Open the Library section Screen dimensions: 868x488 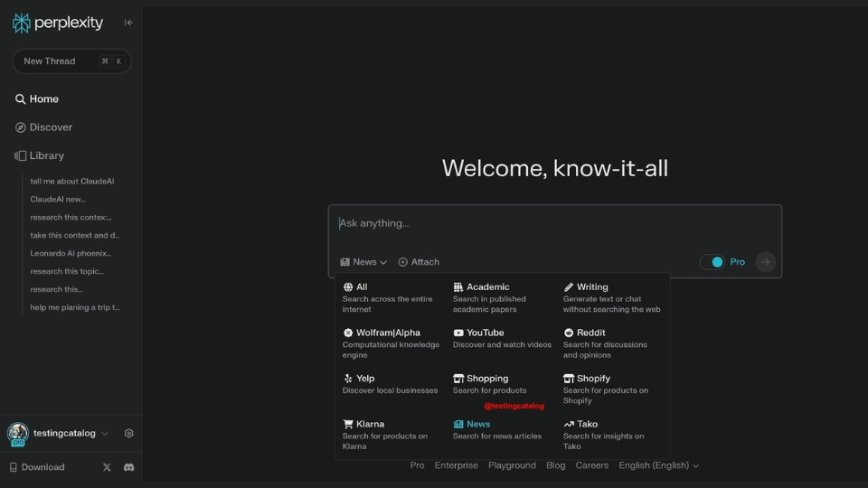39,155
